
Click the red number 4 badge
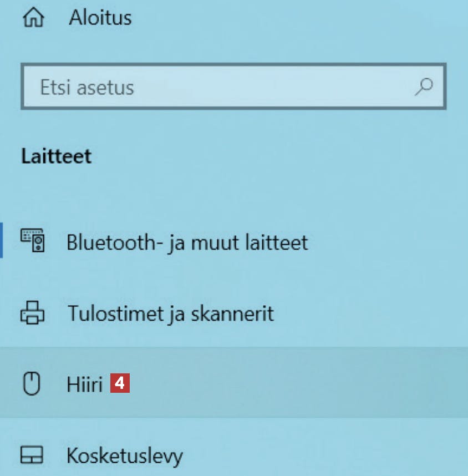[x=120, y=383]
